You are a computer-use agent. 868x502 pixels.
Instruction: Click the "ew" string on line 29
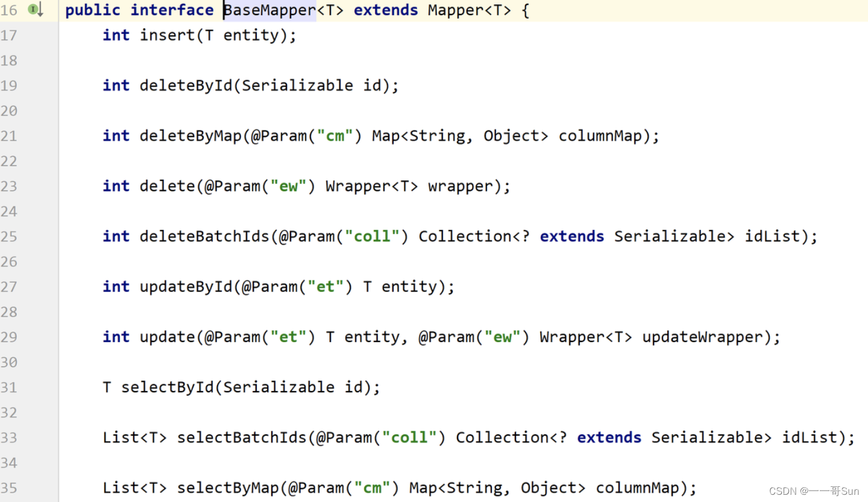(x=503, y=337)
